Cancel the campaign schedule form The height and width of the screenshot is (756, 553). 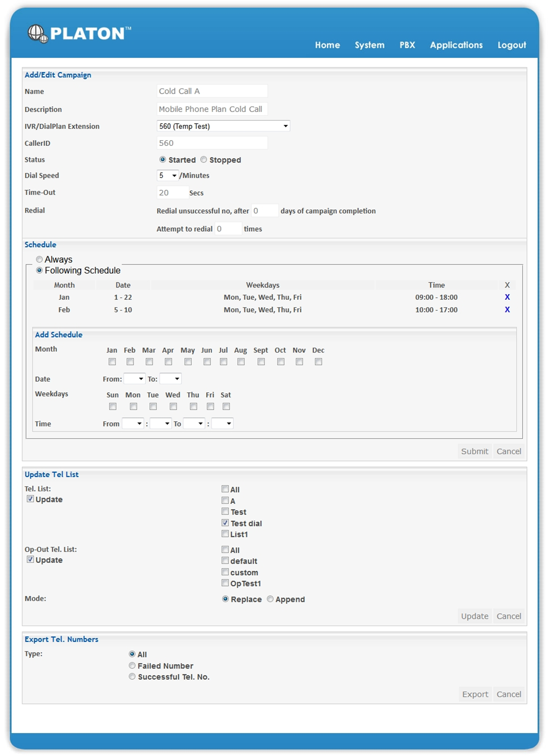[x=508, y=451]
